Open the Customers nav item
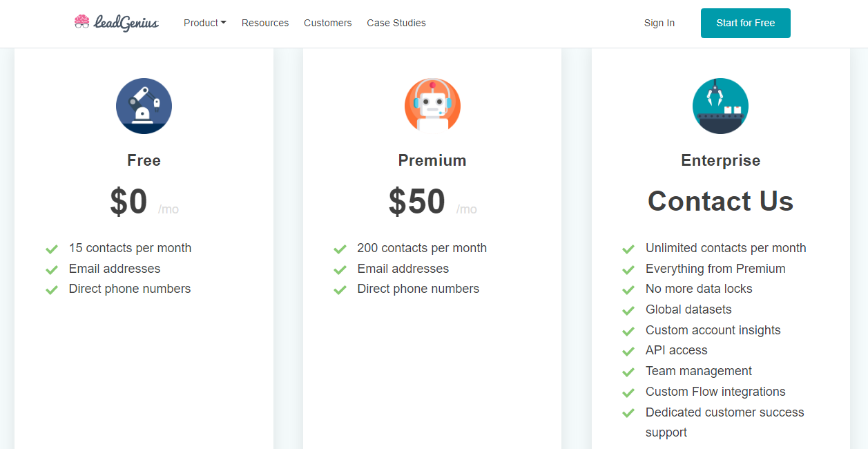This screenshot has height=449, width=868. pos(328,23)
